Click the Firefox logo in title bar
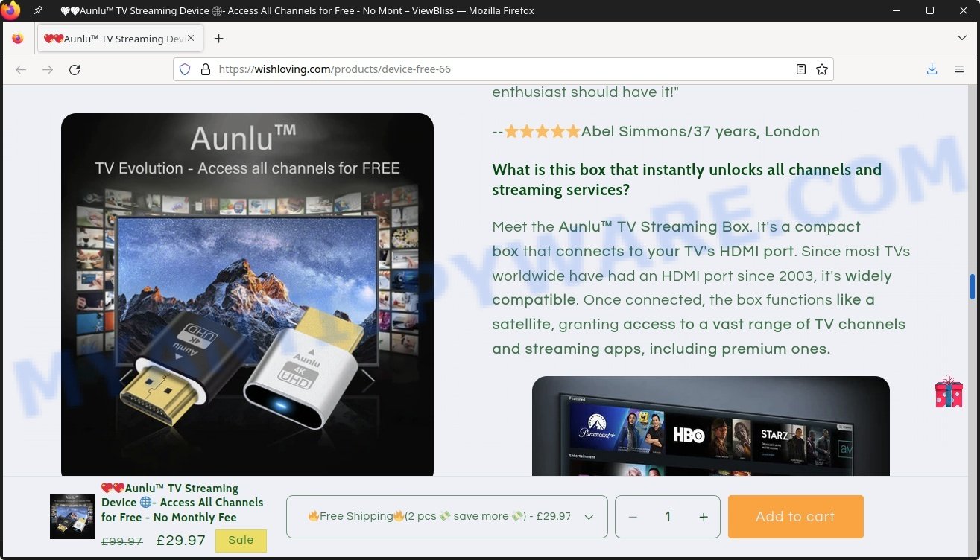Viewport: 980px width, 560px height. [10, 10]
